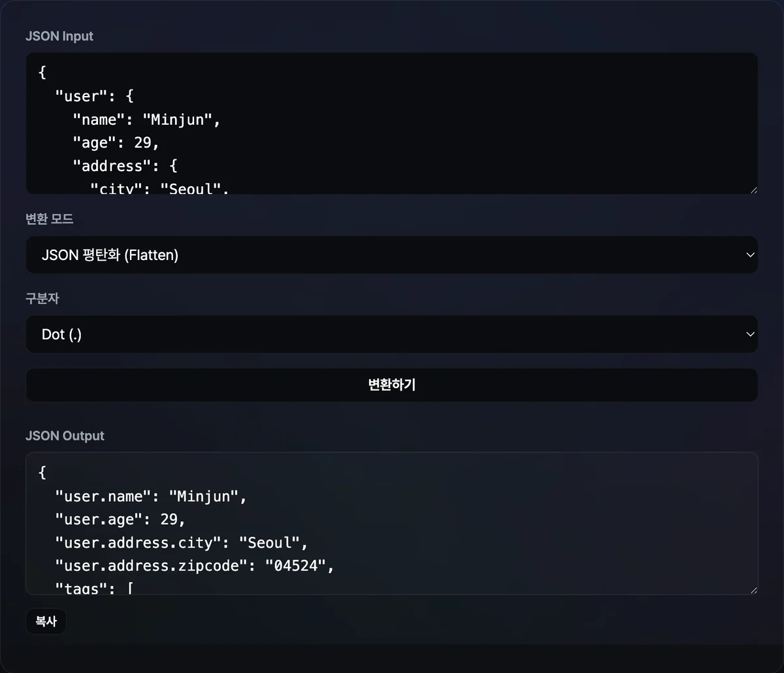Click inside the JSON Input text area
Viewport: 784px width, 673px height.
[392, 123]
